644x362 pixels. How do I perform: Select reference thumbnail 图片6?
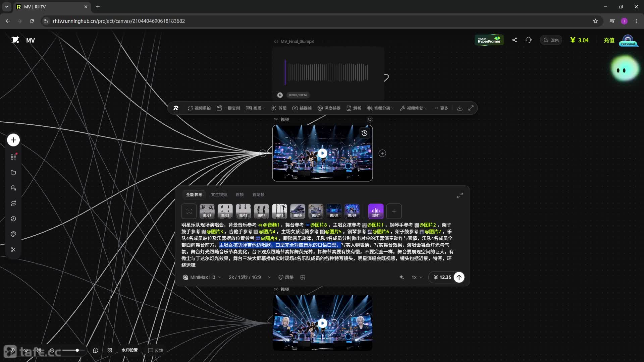298,211
